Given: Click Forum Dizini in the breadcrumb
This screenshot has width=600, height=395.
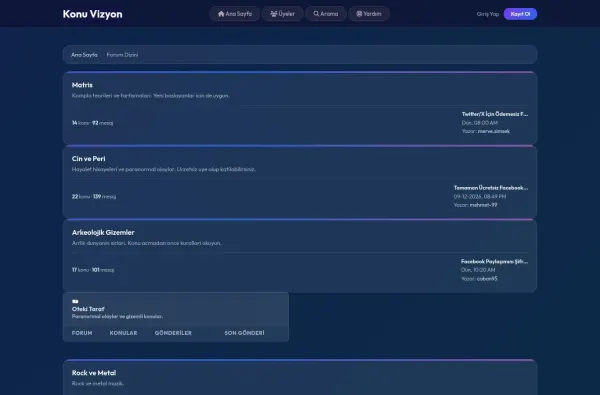Looking at the screenshot, I should tap(122, 55).
